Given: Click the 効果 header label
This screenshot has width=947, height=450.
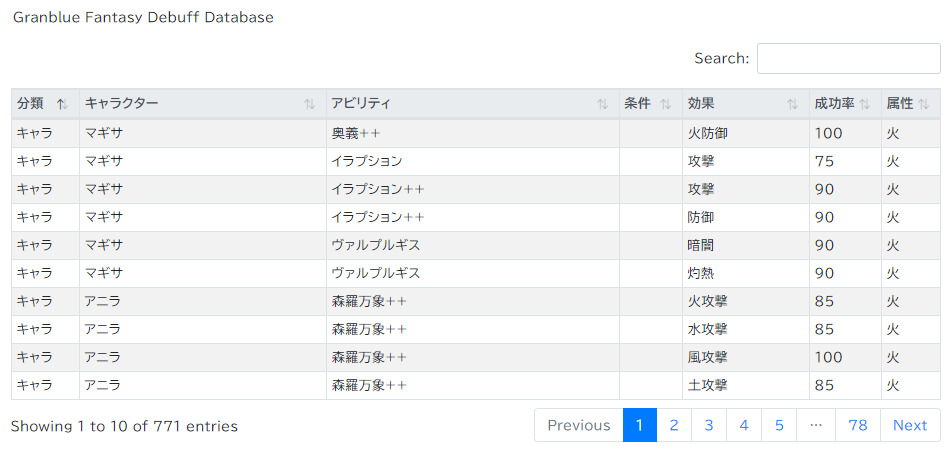Looking at the screenshot, I should click(x=701, y=104).
